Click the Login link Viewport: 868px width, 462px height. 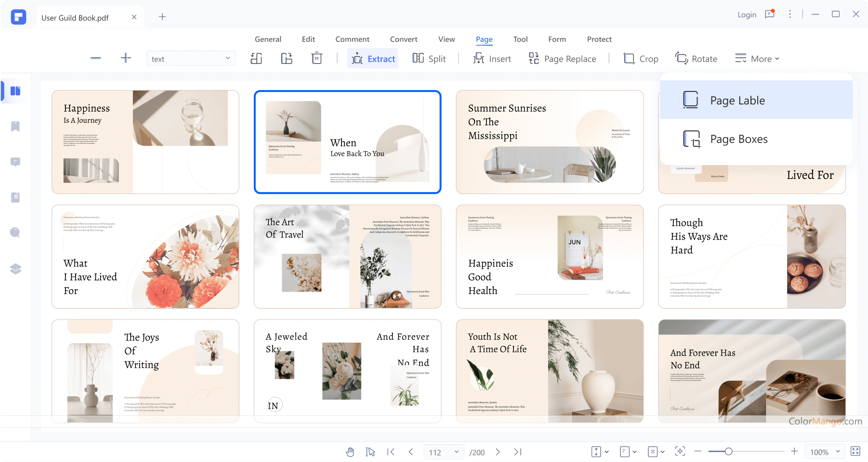click(746, 14)
